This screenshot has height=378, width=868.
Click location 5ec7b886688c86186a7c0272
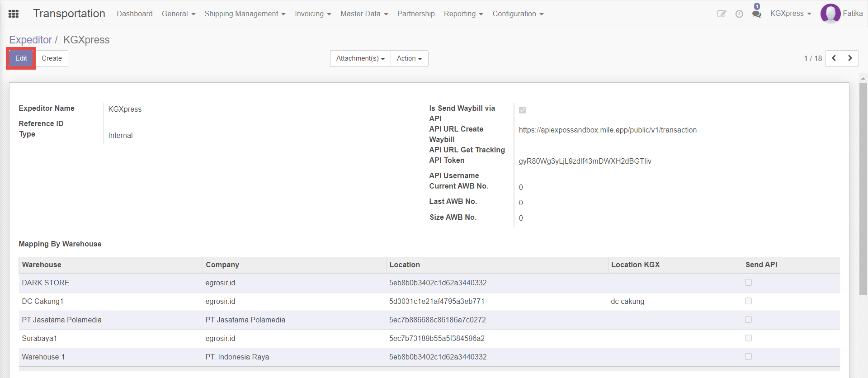click(438, 320)
